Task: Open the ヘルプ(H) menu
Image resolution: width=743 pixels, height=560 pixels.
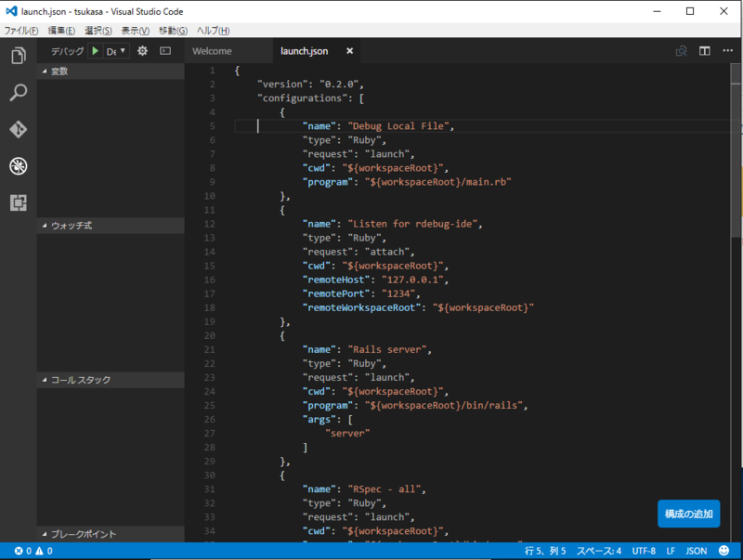Action: (x=214, y=31)
